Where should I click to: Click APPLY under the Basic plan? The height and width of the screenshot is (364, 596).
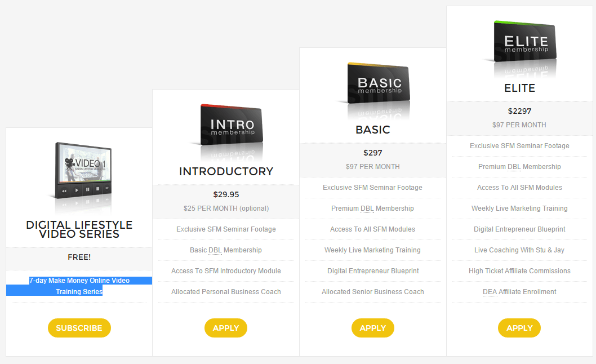(372, 328)
